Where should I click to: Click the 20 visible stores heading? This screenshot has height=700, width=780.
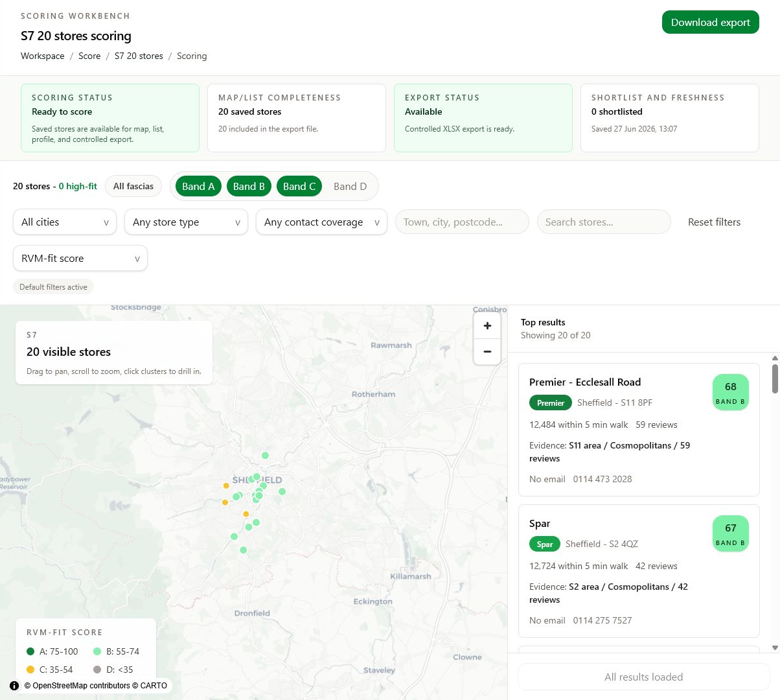pos(69,352)
